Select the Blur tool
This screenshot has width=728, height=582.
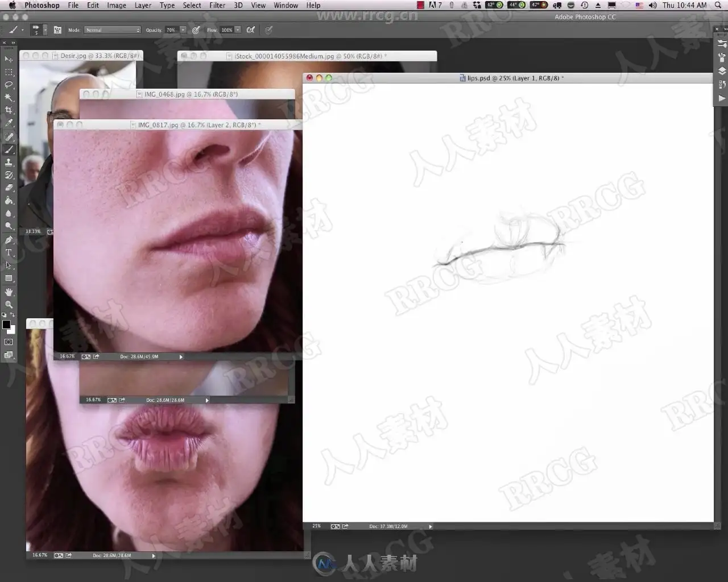pos(9,214)
